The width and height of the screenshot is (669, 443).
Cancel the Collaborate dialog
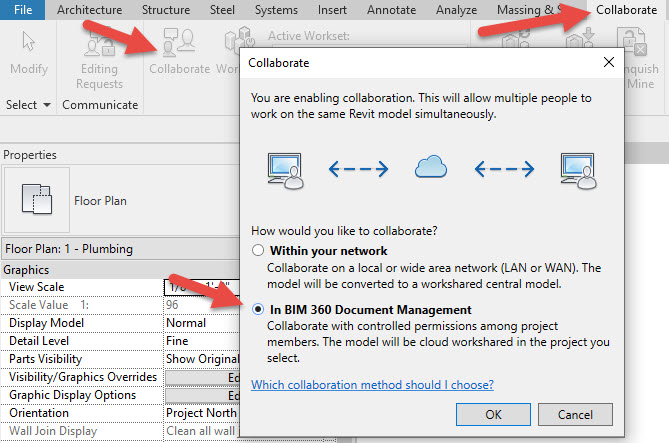coord(575,414)
